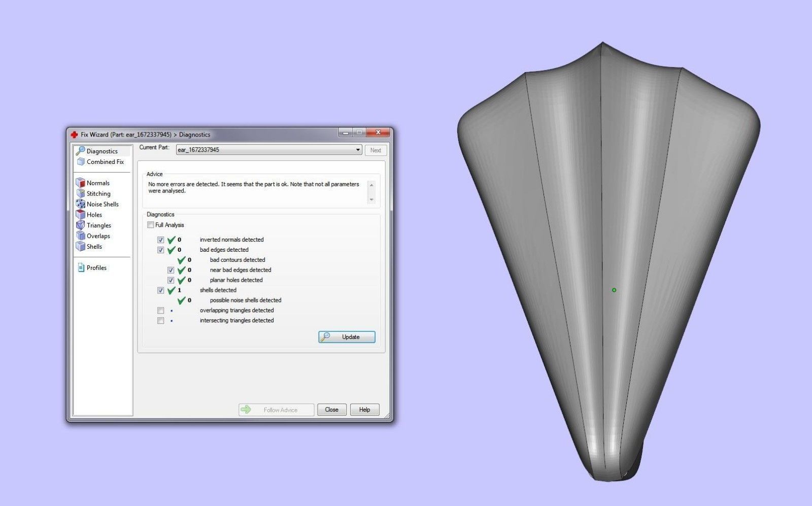
Task: Click the Normals cube icon
Action: [80, 183]
